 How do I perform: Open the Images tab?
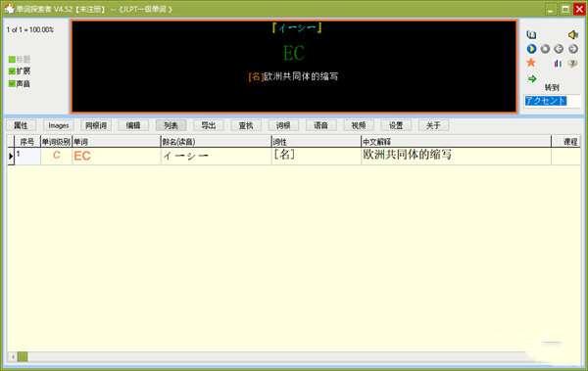59,125
